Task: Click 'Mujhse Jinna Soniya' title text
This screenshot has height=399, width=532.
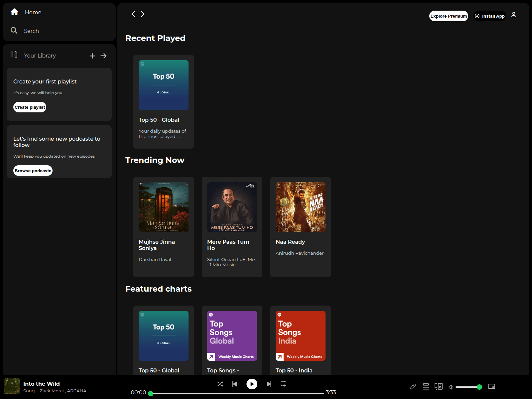Action: pyautogui.click(x=157, y=245)
